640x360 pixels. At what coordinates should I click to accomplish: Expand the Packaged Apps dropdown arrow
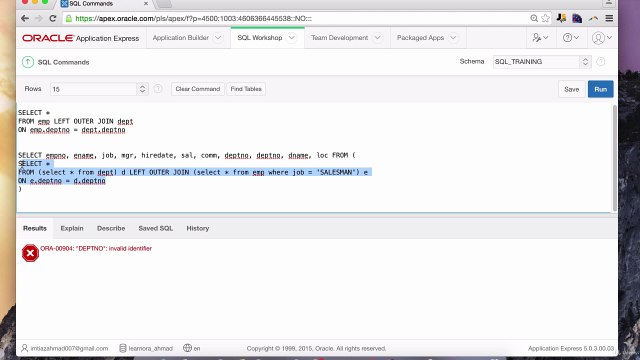pos(453,38)
